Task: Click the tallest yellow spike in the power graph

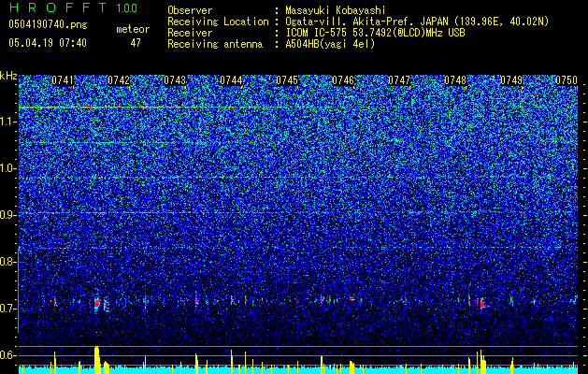Action: [97, 360]
